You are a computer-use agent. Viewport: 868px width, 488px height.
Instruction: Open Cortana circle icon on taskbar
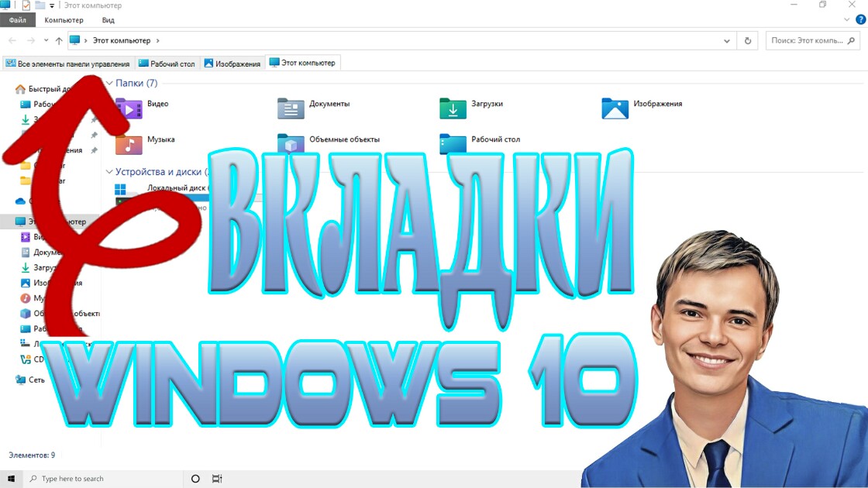pyautogui.click(x=195, y=479)
